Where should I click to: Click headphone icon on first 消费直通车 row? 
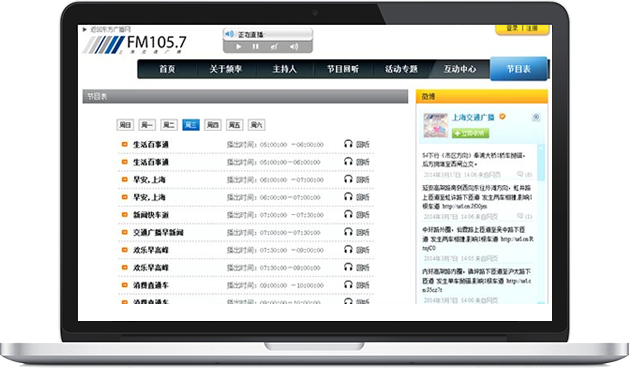click(348, 285)
